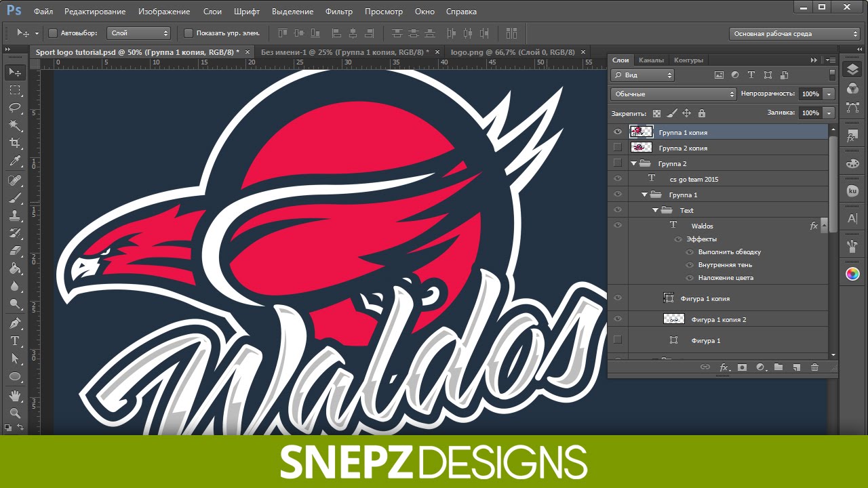Open the Character panel icon

point(852,218)
